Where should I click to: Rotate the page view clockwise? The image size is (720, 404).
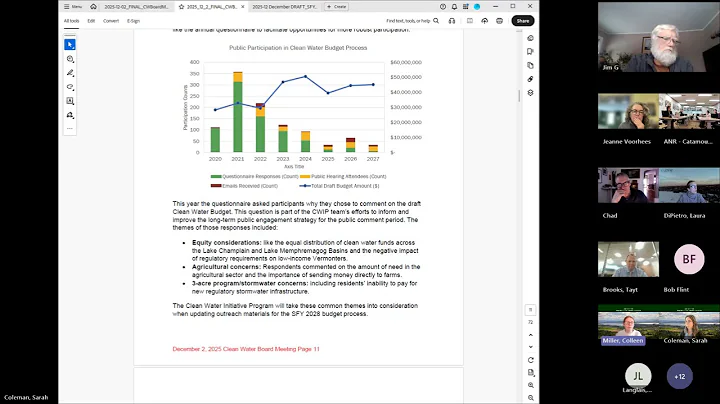point(530,360)
